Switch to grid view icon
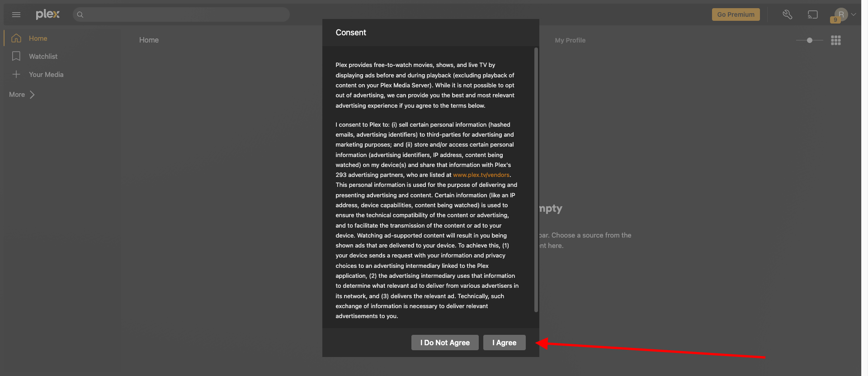 click(x=836, y=40)
